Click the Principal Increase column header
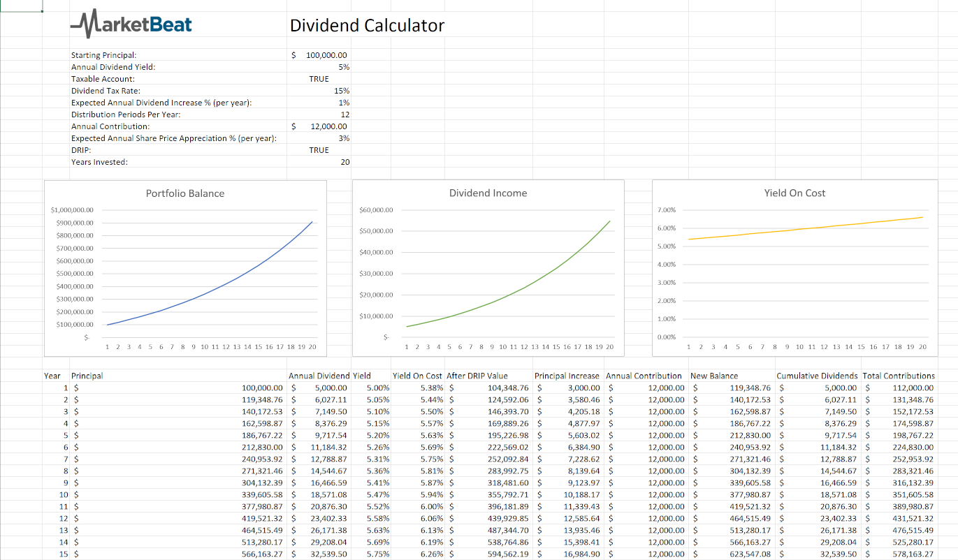958x560 pixels. [x=567, y=376]
